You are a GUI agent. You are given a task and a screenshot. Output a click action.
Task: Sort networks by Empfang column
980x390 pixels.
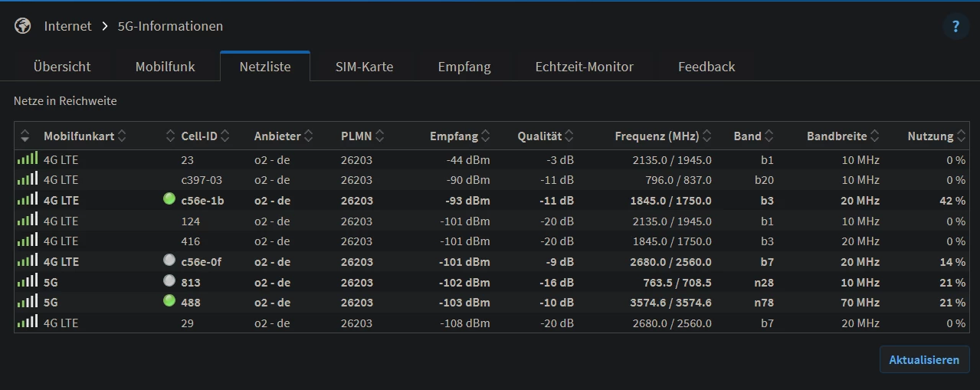pyautogui.click(x=459, y=136)
